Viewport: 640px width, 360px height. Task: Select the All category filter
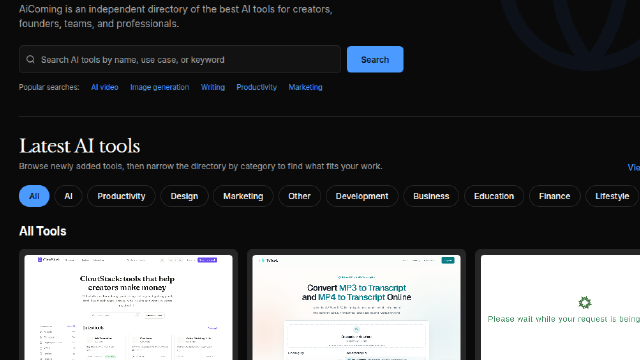pyautogui.click(x=34, y=196)
